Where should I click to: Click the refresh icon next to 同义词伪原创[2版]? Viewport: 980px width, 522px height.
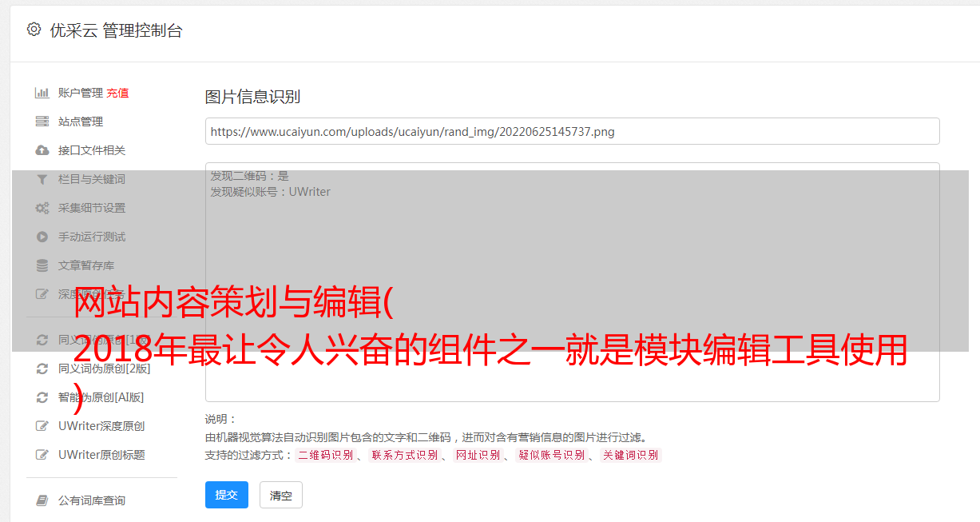coord(42,369)
